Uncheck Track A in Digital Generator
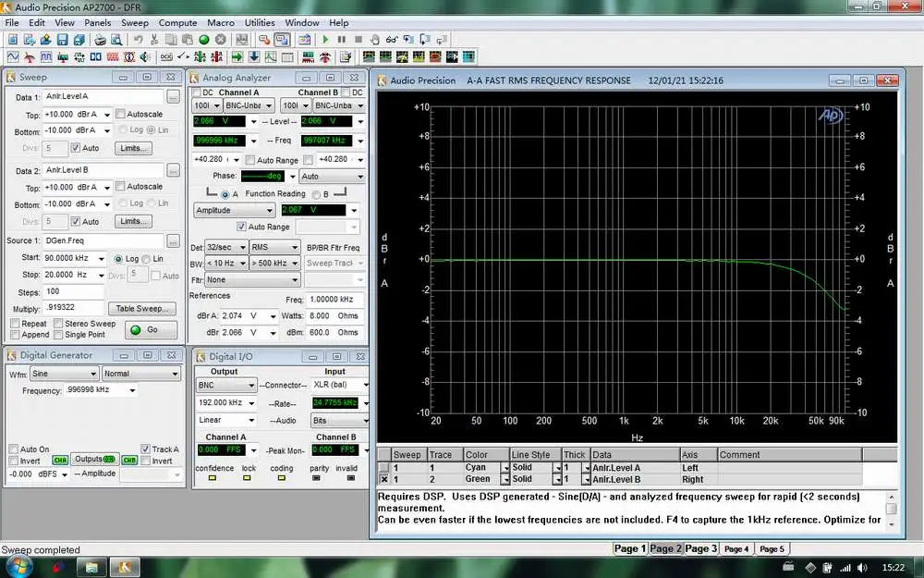The width and height of the screenshot is (924, 578). point(146,449)
